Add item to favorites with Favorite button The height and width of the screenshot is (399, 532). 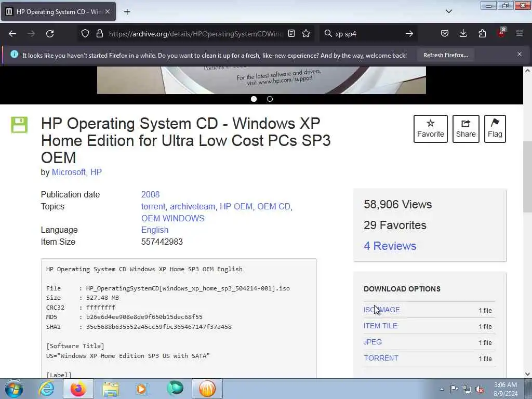point(431,129)
